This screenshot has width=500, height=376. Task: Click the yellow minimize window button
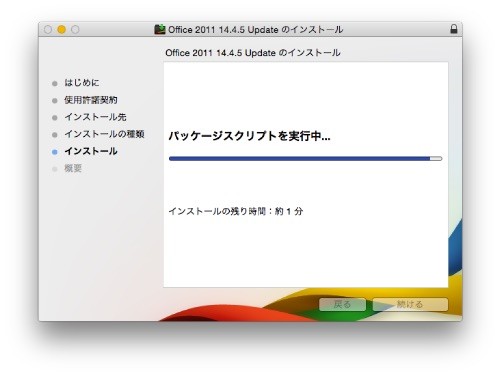click(61, 30)
